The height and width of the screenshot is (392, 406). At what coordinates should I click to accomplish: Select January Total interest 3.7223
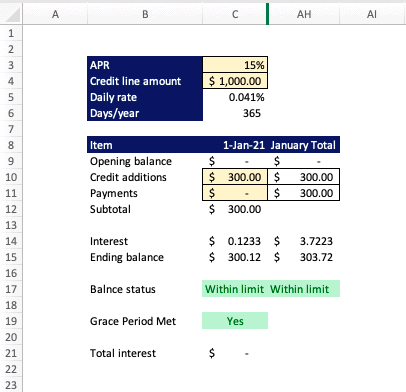(x=304, y=241)
